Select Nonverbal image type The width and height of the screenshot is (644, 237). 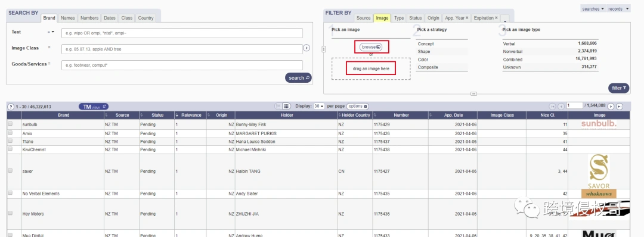point(550,51)
